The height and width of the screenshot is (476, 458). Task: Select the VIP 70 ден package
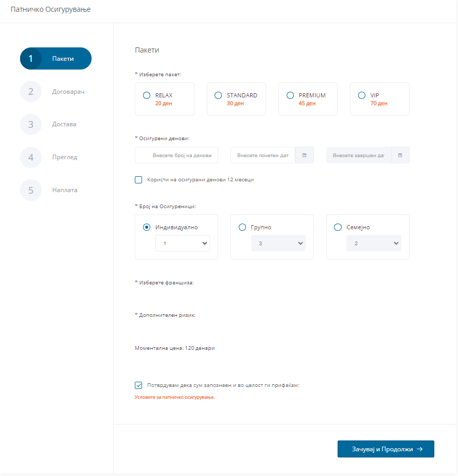click(362, 95)
